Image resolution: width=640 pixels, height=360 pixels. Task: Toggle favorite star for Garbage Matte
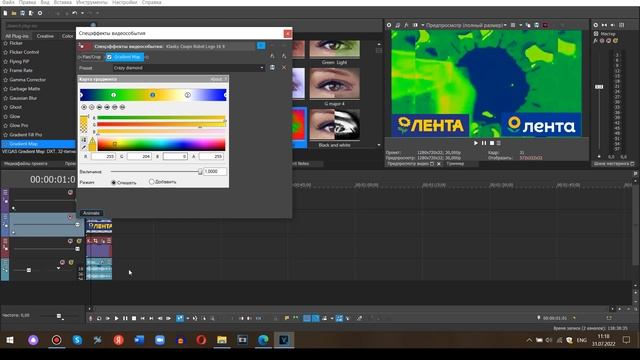(6, 89)
